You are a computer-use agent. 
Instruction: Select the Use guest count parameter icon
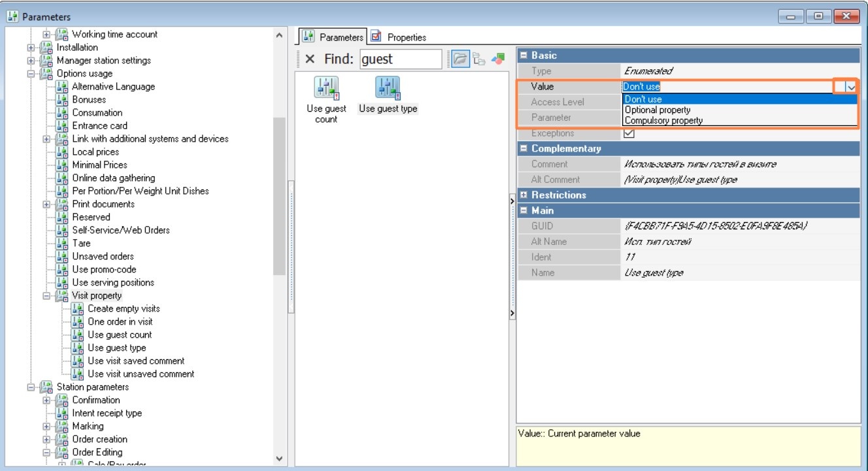point(326,88)
